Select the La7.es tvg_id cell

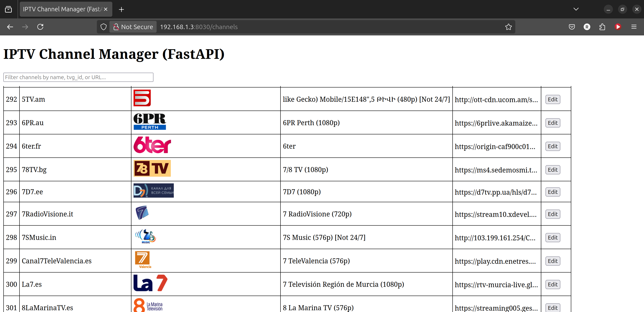[x=75, y=285]
